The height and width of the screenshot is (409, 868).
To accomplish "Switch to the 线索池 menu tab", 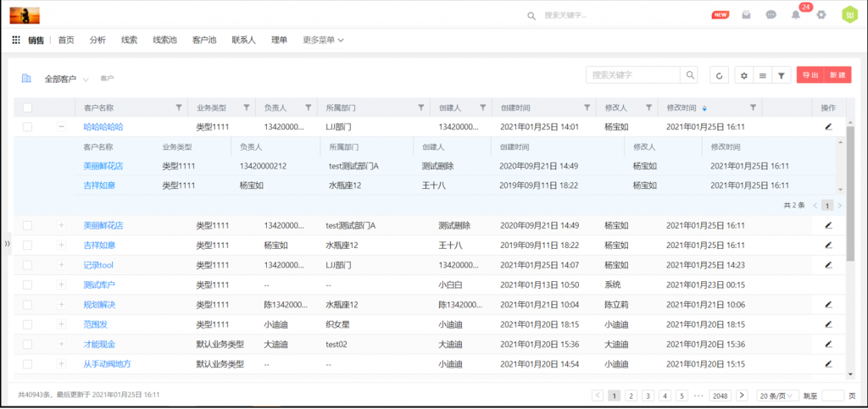I will point(164,40).
